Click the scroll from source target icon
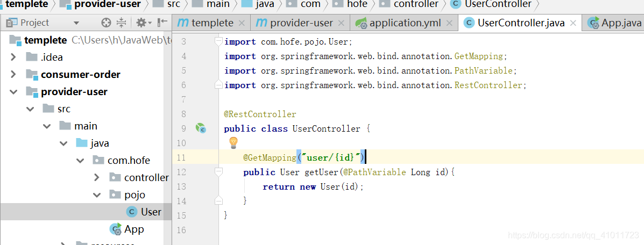The width and height of the screenshot is (644, 245). 107,23
